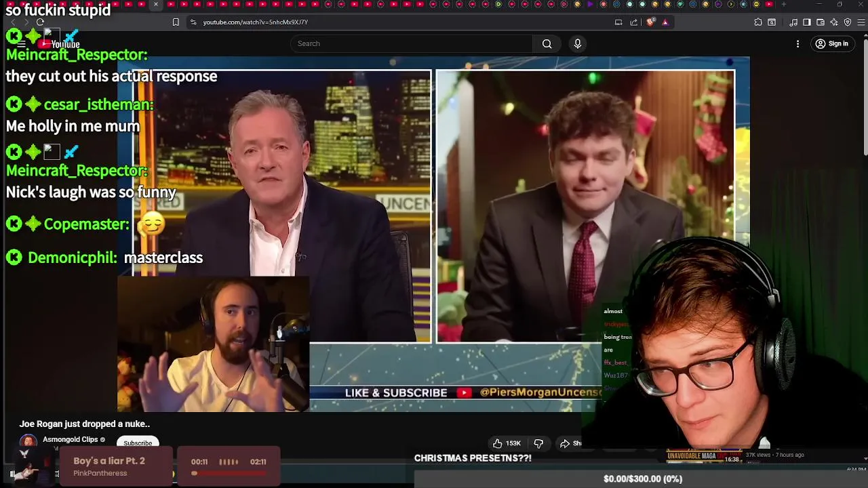Open the Leo AI sparkle icon
Screen dimensions: 868x488
click(x=834, y=22)
